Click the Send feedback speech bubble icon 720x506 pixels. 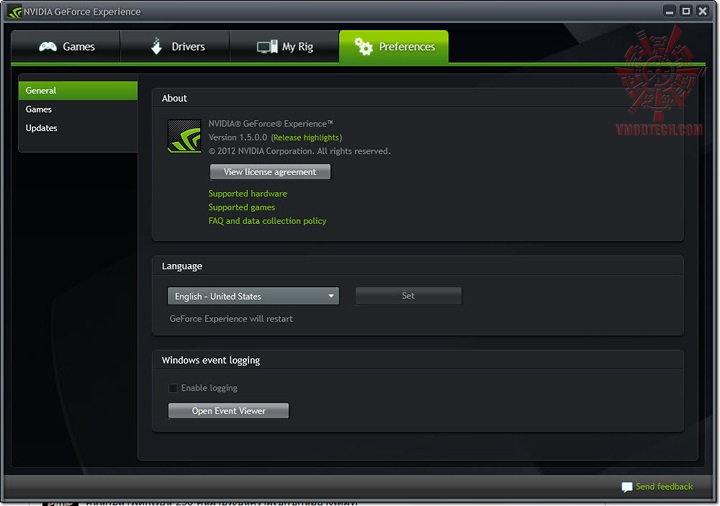[627, 487]
